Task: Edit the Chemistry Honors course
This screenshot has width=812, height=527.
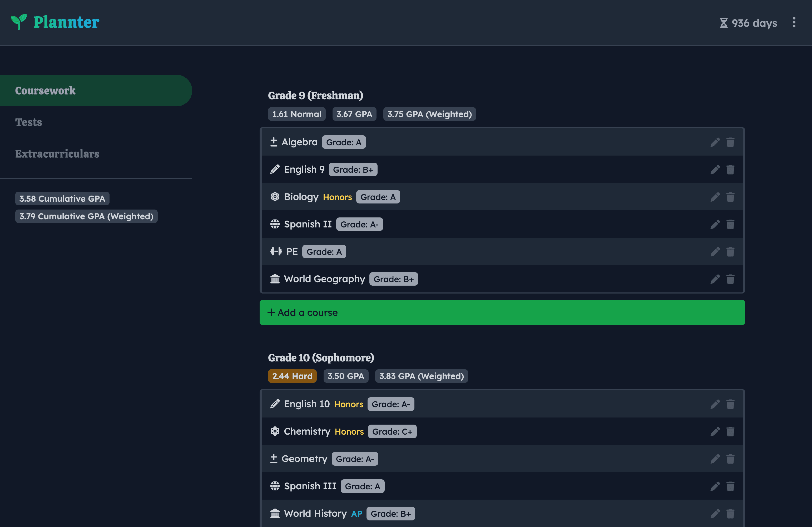Action: 715,431
